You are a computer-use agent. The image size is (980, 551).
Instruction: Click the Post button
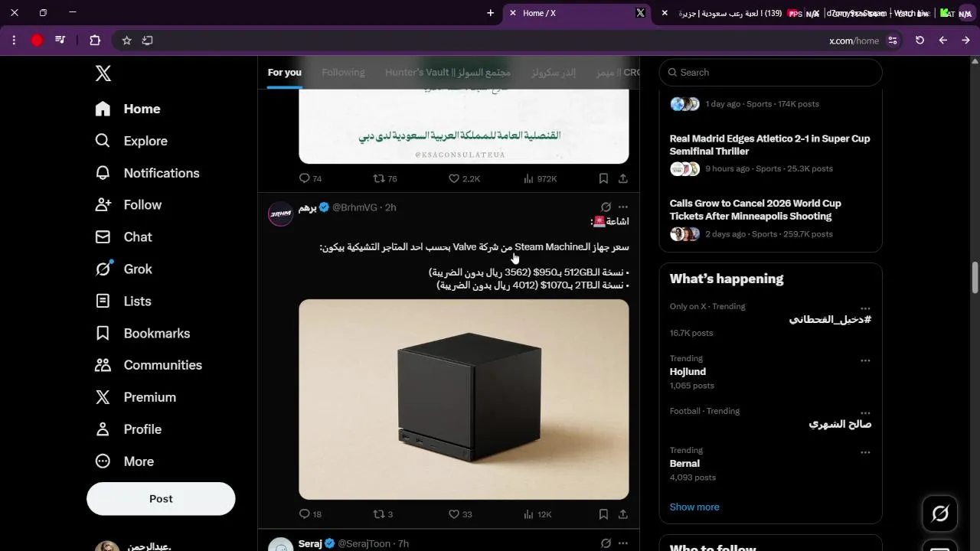coord(161,499)
